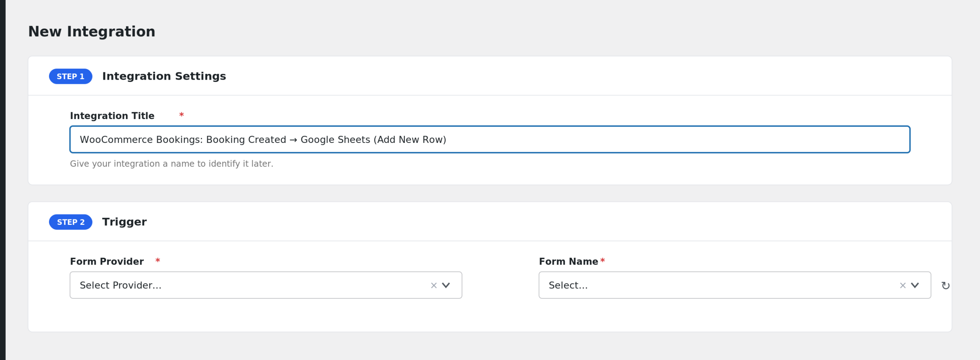The height and width of the screenshot is (360, 980).
Task: Click the Form Name label
Action: pyautogui.click(x=568, y=262)
